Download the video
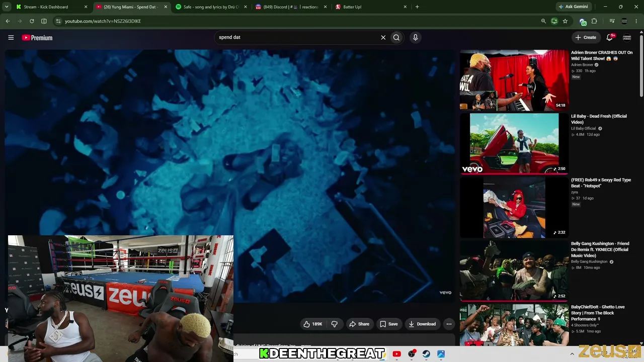Screen dimensions: 644x362 (422, 324)
